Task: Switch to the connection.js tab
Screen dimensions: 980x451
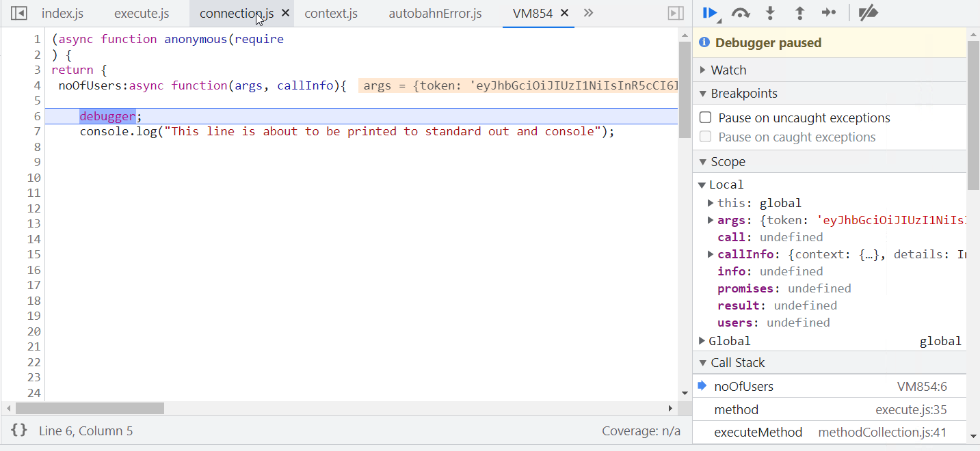Action: (x=237, y=14)
